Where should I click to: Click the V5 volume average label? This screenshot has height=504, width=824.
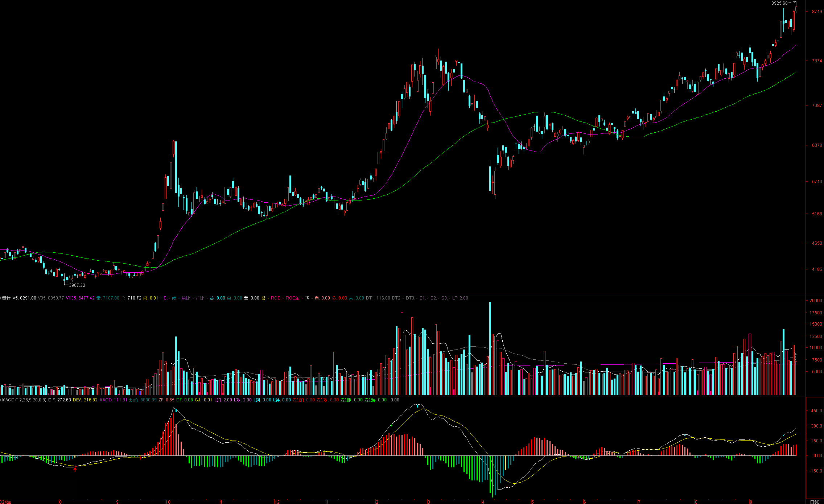coord(24,298)
